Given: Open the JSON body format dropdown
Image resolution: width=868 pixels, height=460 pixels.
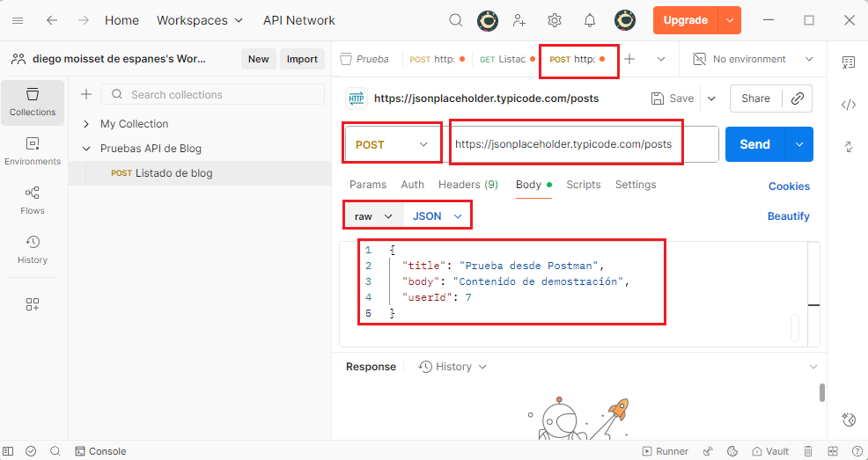Looking at the screenshot, I should coord(438,215).
